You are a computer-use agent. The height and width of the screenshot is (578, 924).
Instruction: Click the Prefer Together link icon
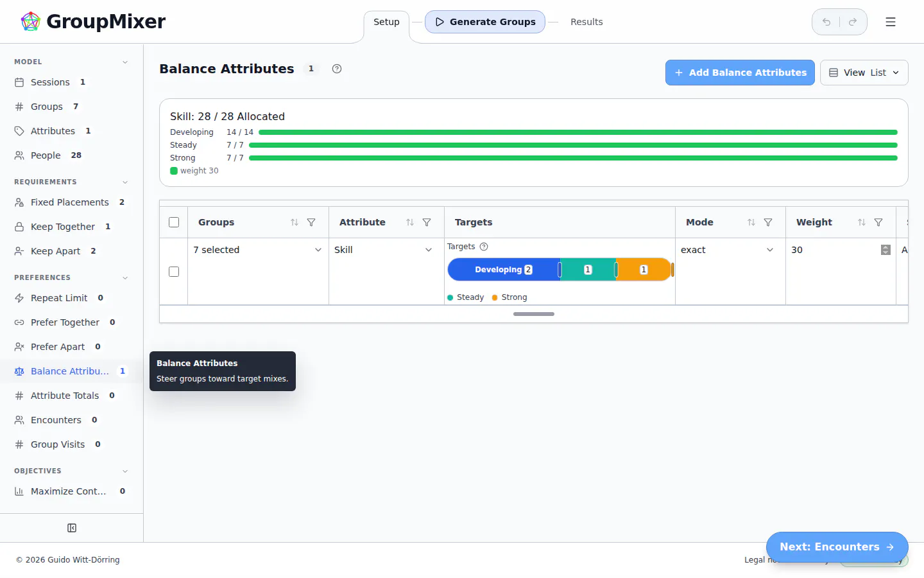point(19,322)
